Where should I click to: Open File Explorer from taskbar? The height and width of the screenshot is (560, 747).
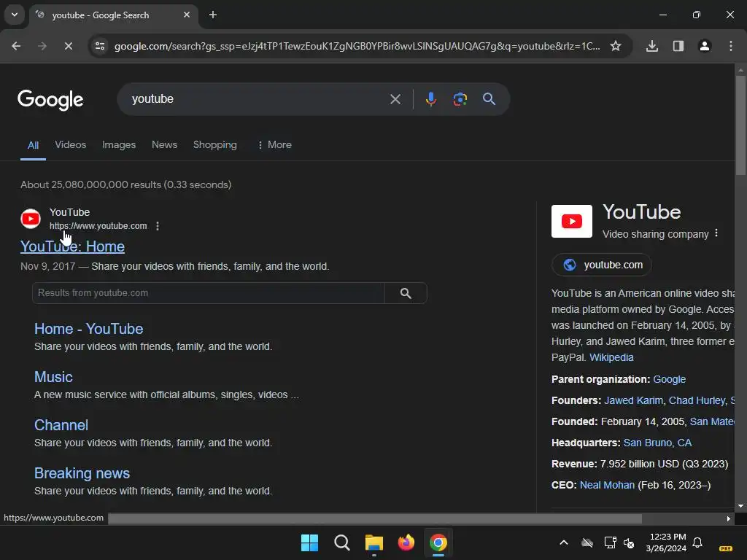tap(374, 542)
